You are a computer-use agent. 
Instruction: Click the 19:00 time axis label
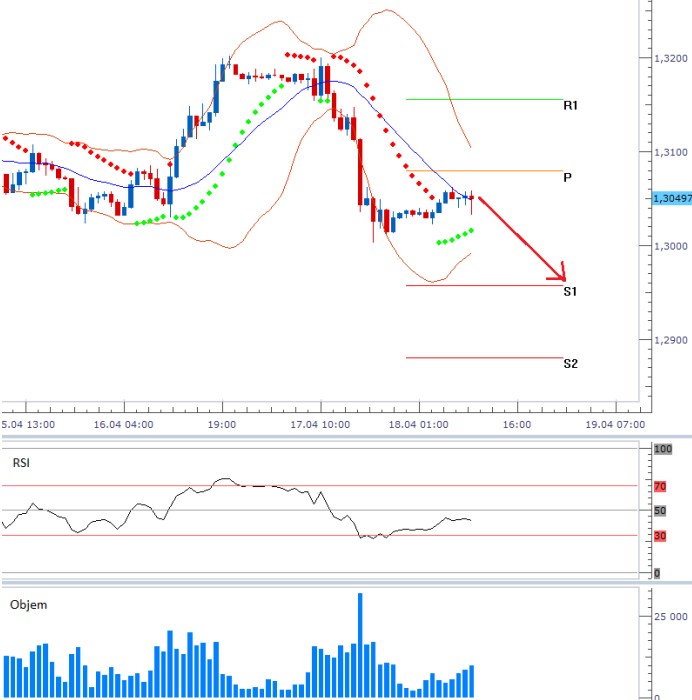(222, 425)
